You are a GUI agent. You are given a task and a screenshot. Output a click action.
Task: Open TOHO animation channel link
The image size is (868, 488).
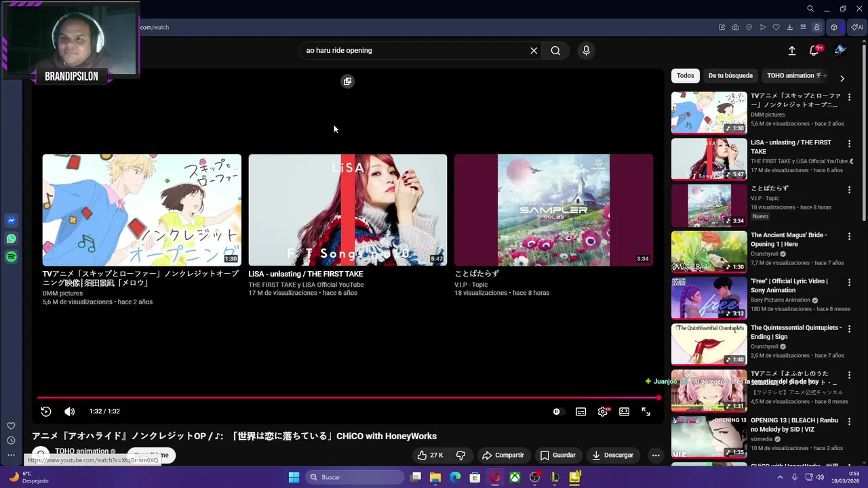(82, 451)
